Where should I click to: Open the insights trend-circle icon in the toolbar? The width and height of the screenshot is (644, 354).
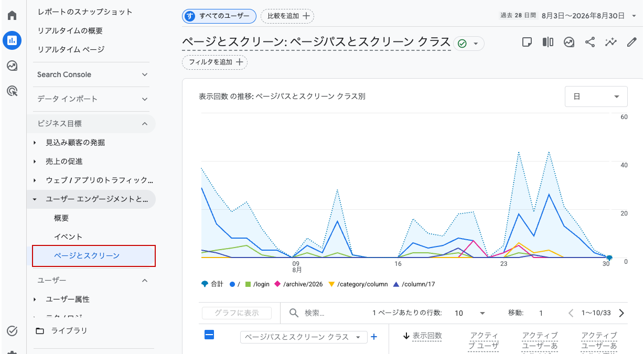(x=569, y=42)
